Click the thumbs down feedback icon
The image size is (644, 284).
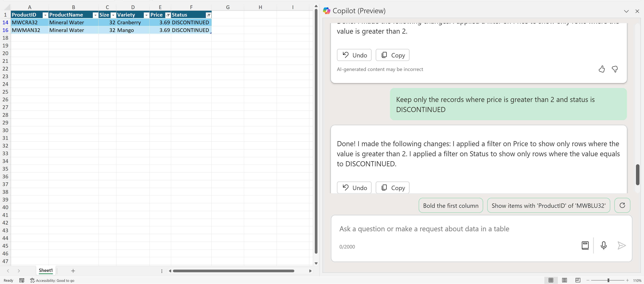(615, 69)
